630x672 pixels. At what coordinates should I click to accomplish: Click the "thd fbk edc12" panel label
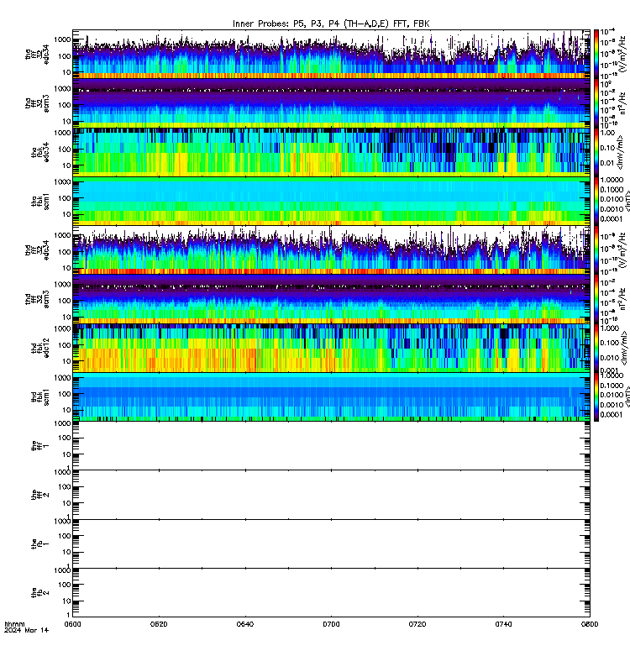click(x=40, y=348)
